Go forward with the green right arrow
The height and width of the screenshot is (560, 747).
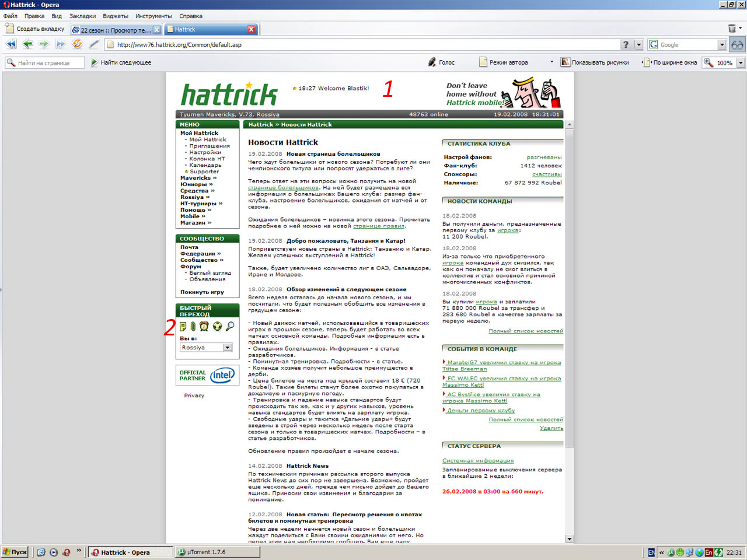coord(44,44)
